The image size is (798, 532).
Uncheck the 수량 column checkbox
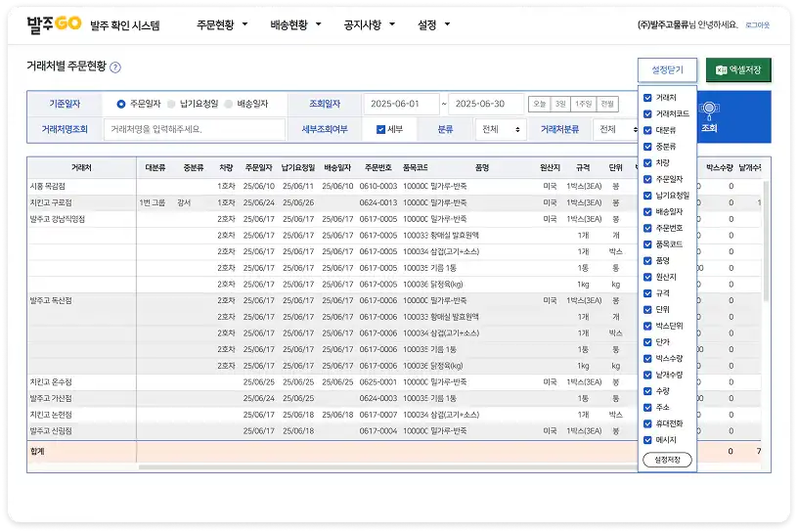[x=647, y=391]
